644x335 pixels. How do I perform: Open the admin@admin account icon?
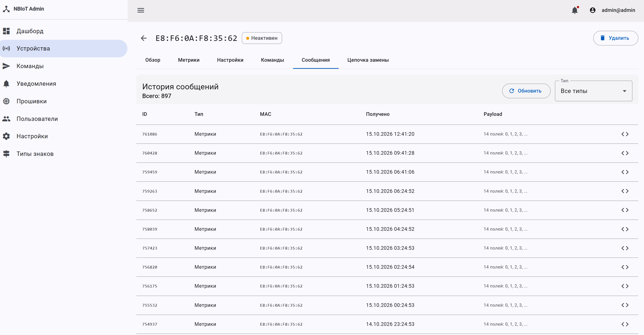tap(592, 10)
